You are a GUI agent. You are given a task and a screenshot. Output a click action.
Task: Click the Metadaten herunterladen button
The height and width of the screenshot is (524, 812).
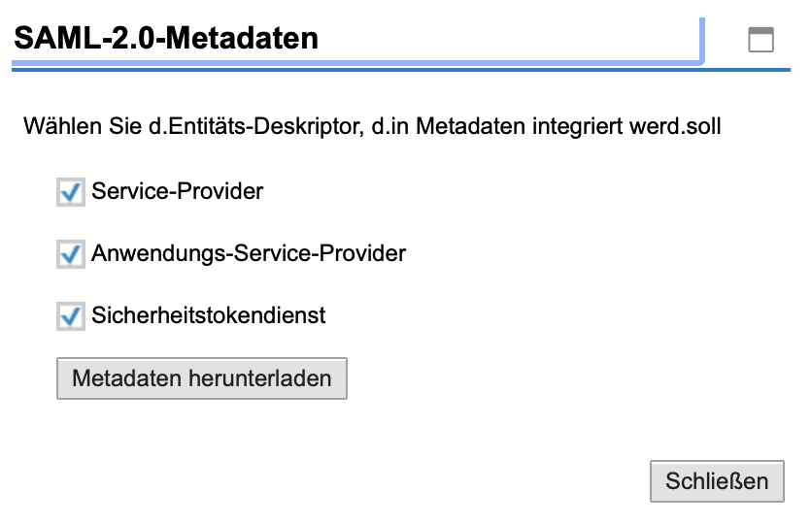point(202,378)
